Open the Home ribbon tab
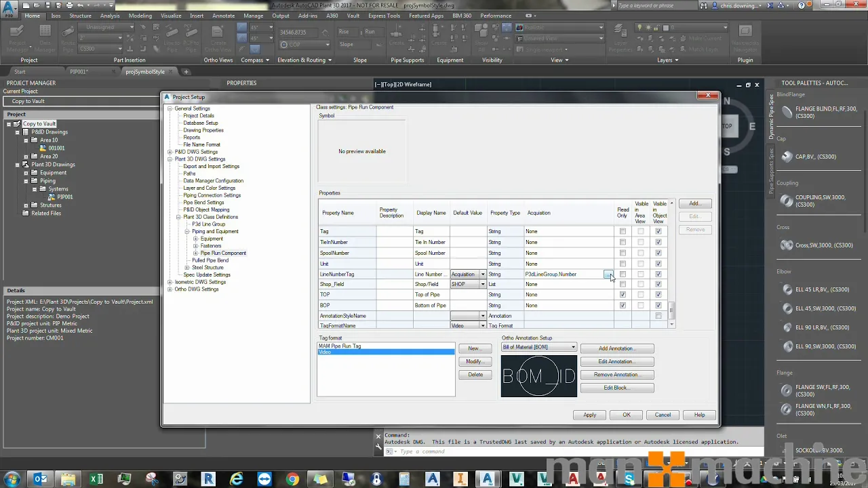 coord(32,16)
